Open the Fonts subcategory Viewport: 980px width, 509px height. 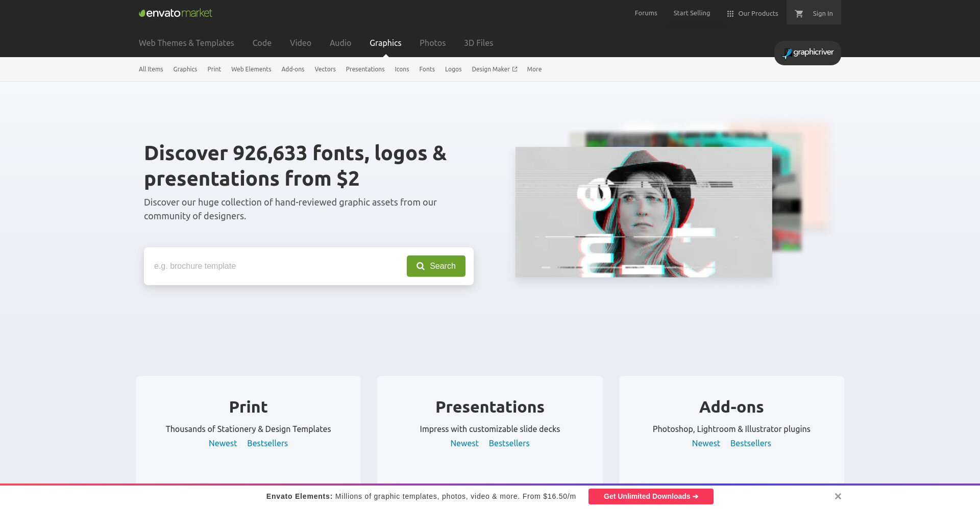point(427,69)
